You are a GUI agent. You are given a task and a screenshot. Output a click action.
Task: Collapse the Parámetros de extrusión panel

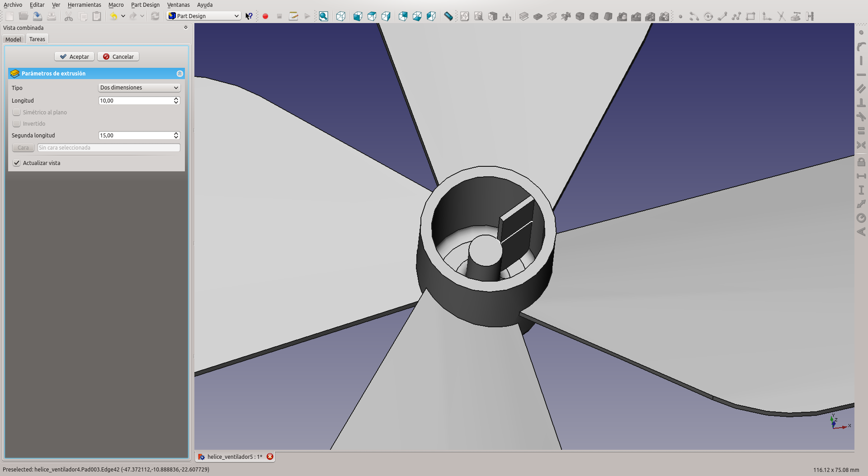click(x=179, y=73)
